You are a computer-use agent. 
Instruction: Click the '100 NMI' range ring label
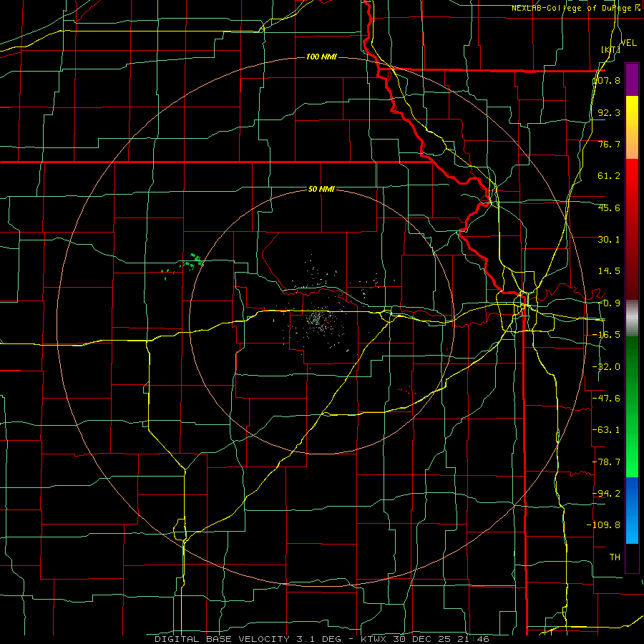click(321, 57)
